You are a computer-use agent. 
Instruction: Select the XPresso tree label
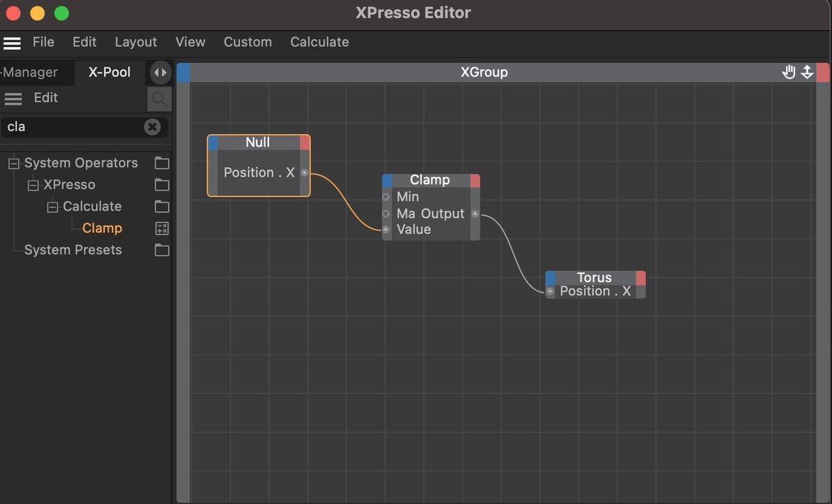tap(69, 184)
